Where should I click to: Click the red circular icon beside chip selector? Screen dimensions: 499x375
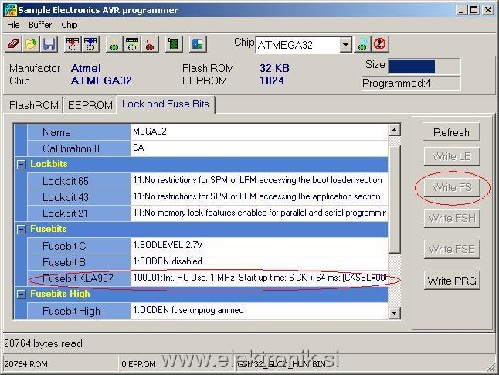click(380, 44)
